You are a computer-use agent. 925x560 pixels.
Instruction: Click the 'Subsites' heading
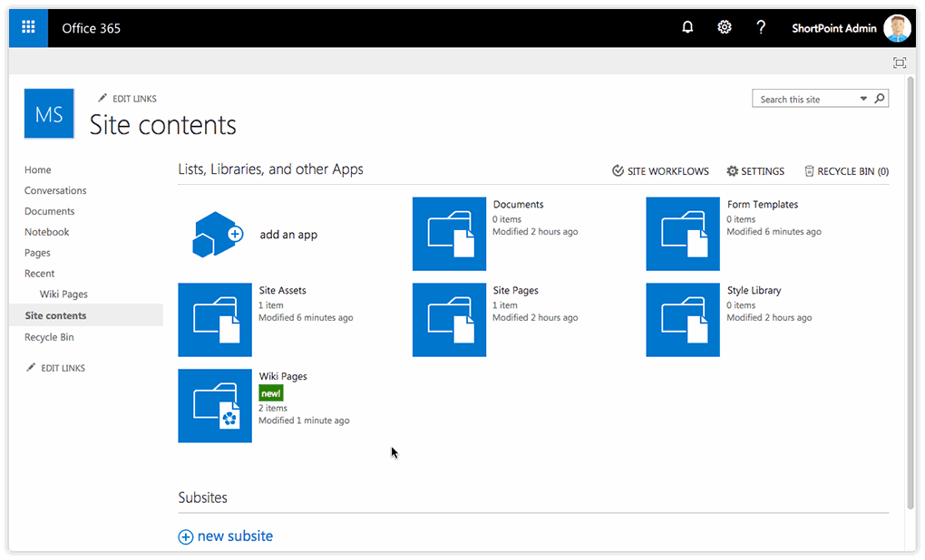tap(202, 497)
